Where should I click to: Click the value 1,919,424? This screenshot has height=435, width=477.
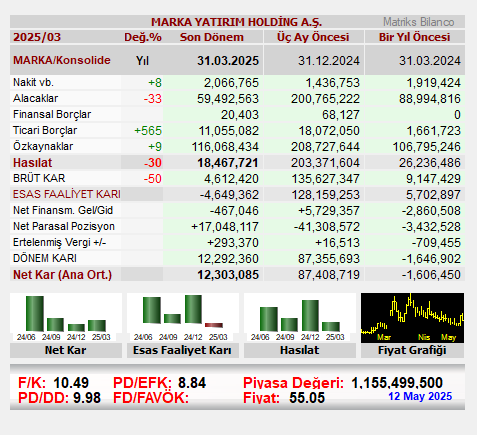coord(433,83)
